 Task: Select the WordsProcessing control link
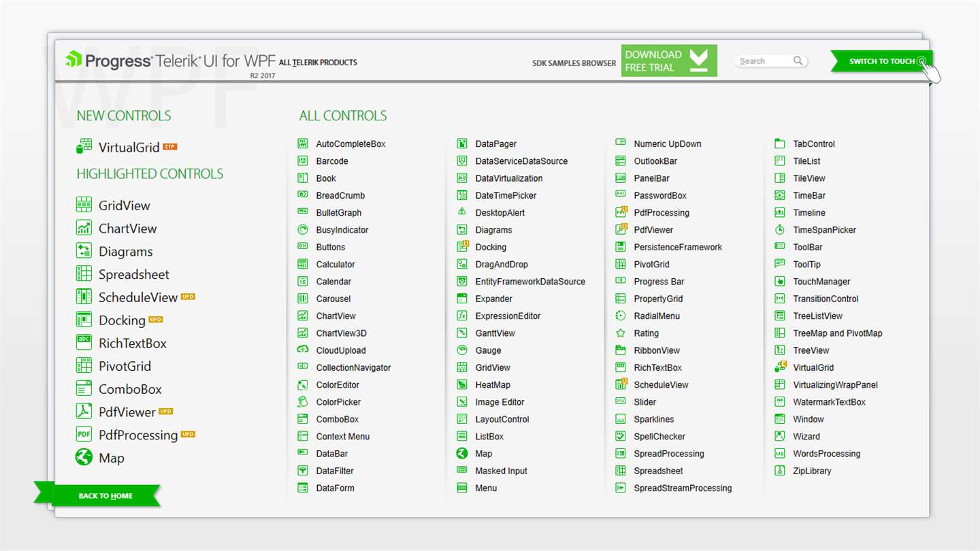[827, 454]
